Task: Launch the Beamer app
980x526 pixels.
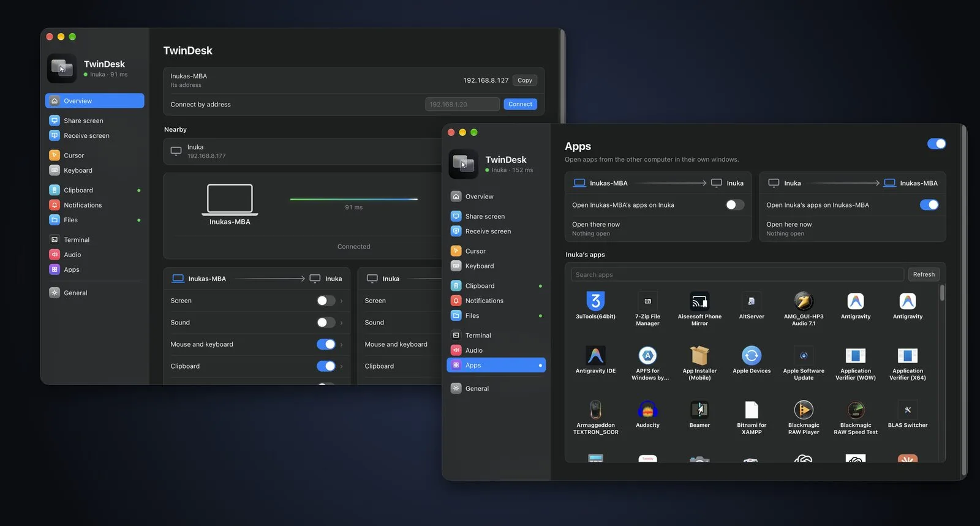Action: [x=699, y=410]
